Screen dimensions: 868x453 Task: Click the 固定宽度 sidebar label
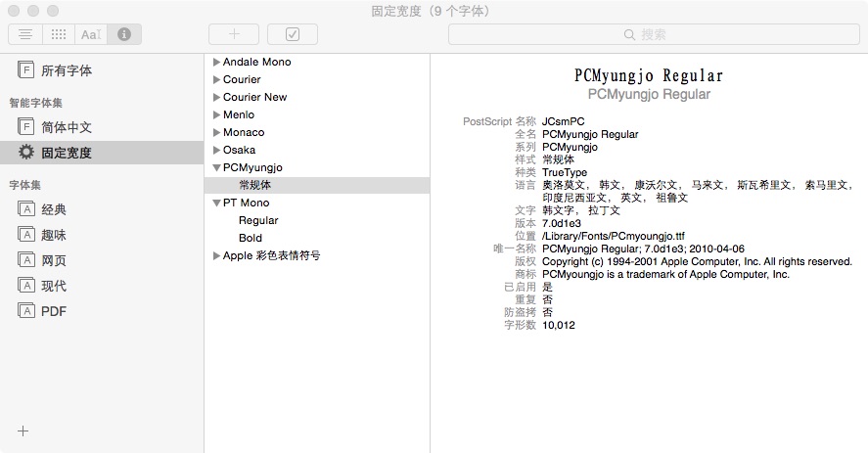[x=67, y=153]
